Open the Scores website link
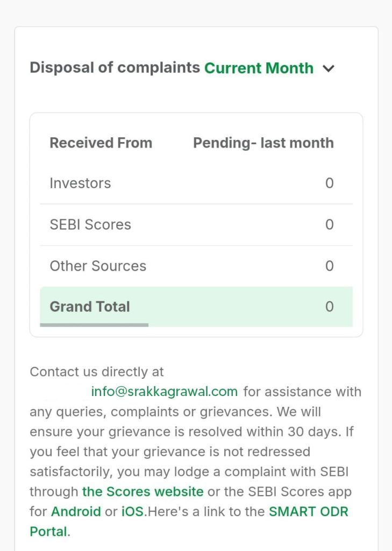Viewport: 392px width, 551px height. click(x=142, y=492)
